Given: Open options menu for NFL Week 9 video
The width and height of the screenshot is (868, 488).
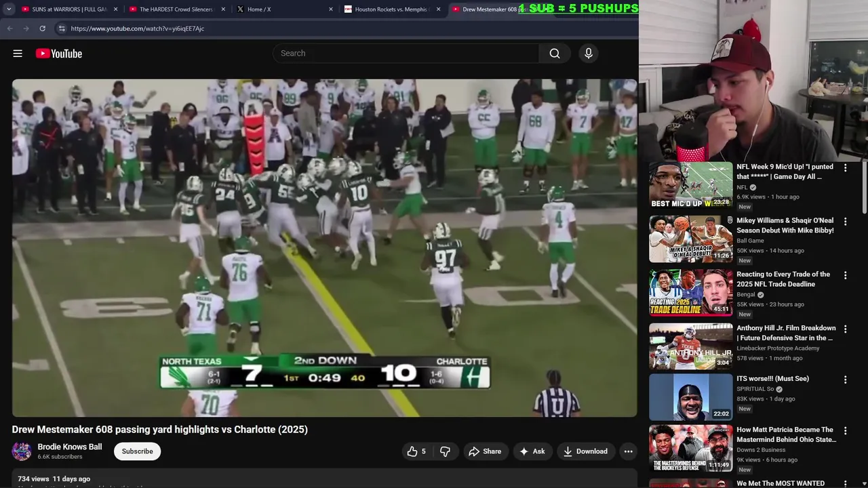Looking at the screenshot, I should point(845,167).
